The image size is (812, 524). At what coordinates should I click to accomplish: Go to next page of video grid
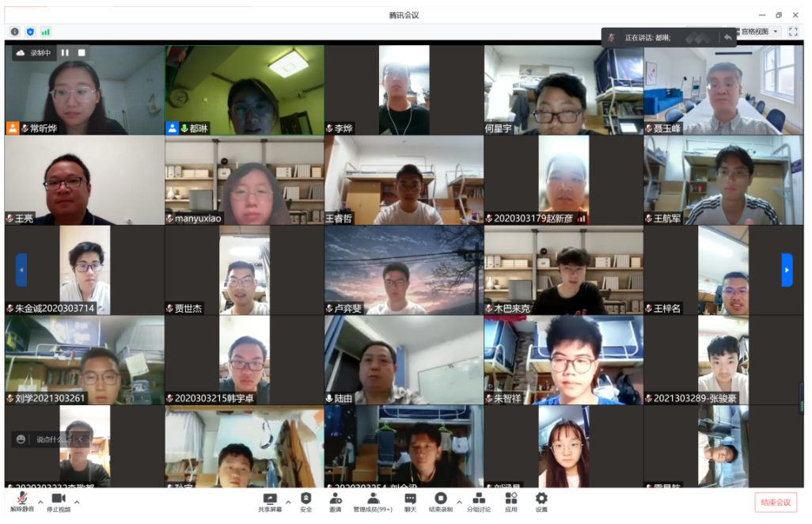click(x=787, y=270)
